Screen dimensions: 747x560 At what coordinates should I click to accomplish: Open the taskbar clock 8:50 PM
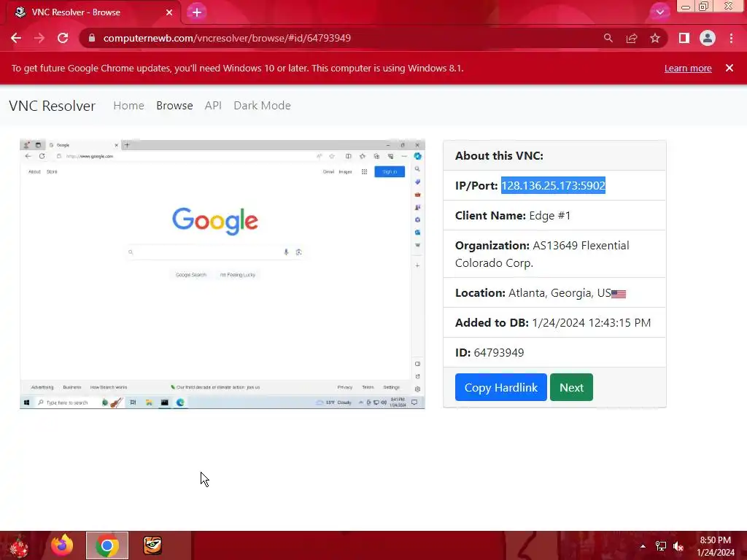(x=715, y=546)
